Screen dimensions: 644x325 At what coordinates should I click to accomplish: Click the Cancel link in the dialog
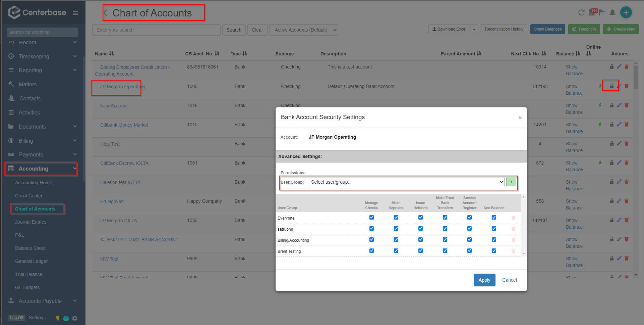pyautogui.click(x=510, y=280)
